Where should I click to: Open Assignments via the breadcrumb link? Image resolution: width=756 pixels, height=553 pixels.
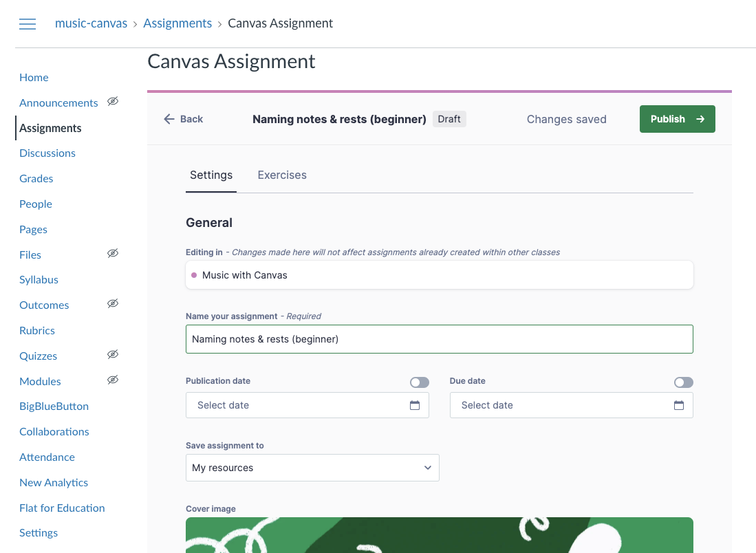coord(177,23)
